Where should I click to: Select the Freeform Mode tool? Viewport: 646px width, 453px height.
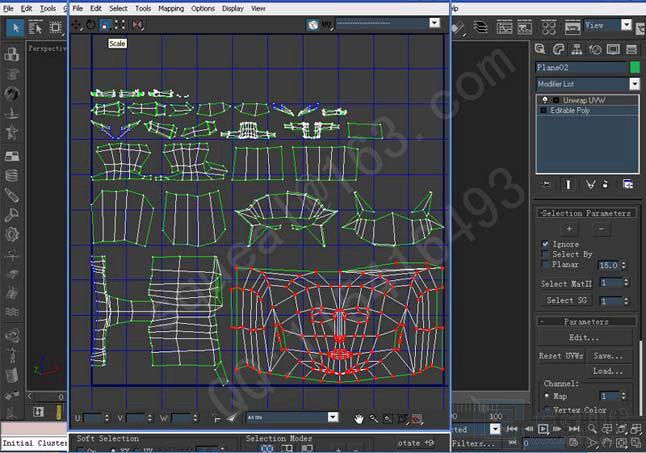click(120, 24)
